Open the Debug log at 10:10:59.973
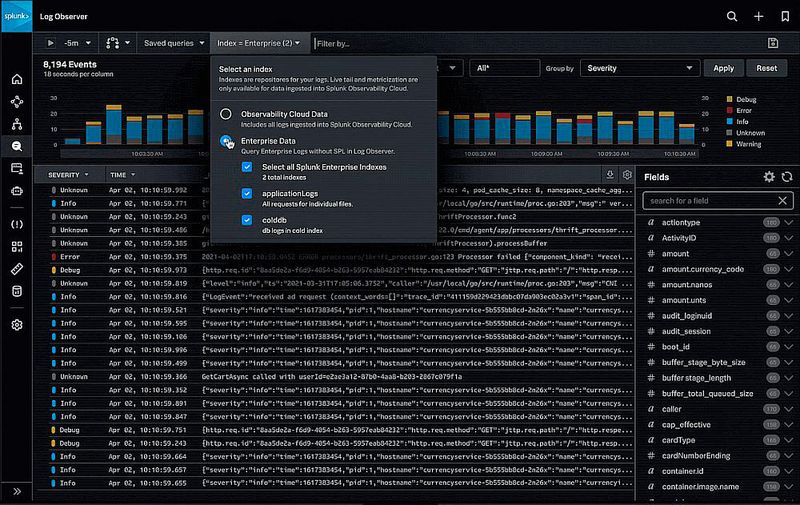 (335, 270)
